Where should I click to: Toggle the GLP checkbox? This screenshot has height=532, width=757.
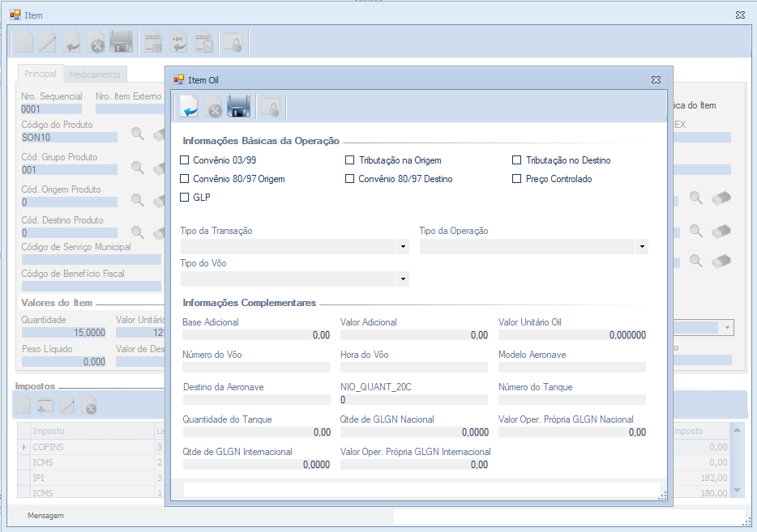[x=185, y=197]
